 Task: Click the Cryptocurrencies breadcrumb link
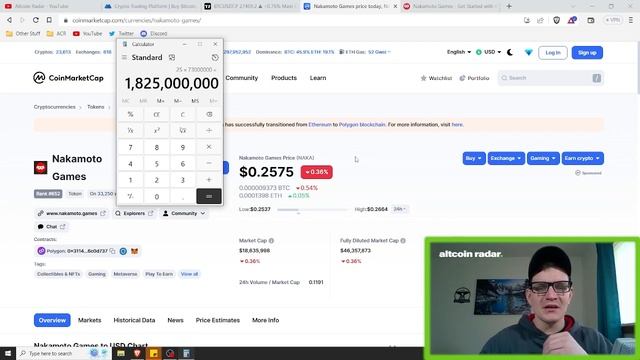tap(55, 107)
